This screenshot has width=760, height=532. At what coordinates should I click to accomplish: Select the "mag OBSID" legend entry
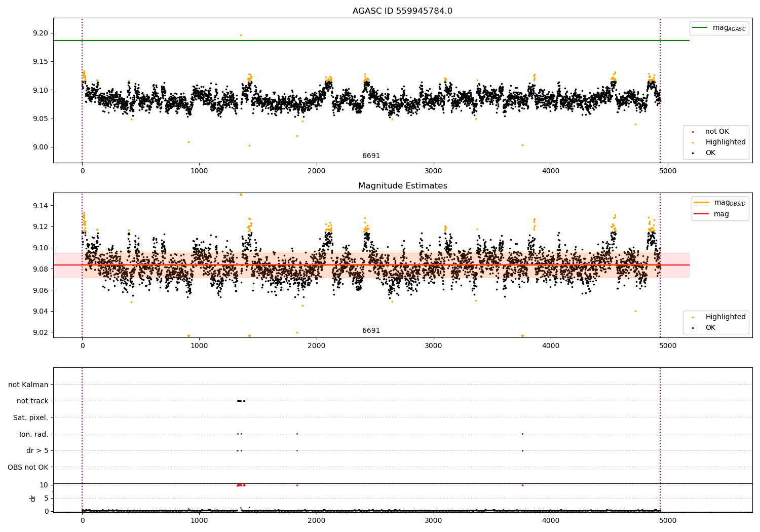point(720,203)
